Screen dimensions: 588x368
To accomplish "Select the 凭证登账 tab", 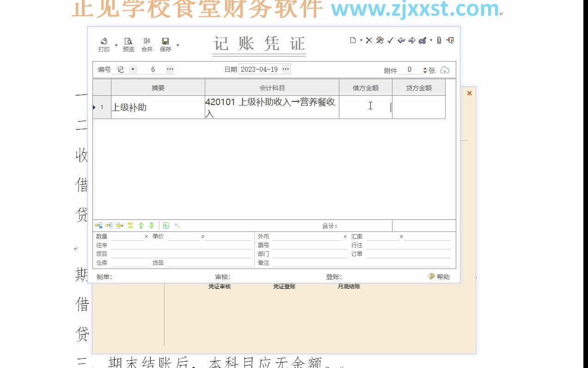I will (283, 286).
